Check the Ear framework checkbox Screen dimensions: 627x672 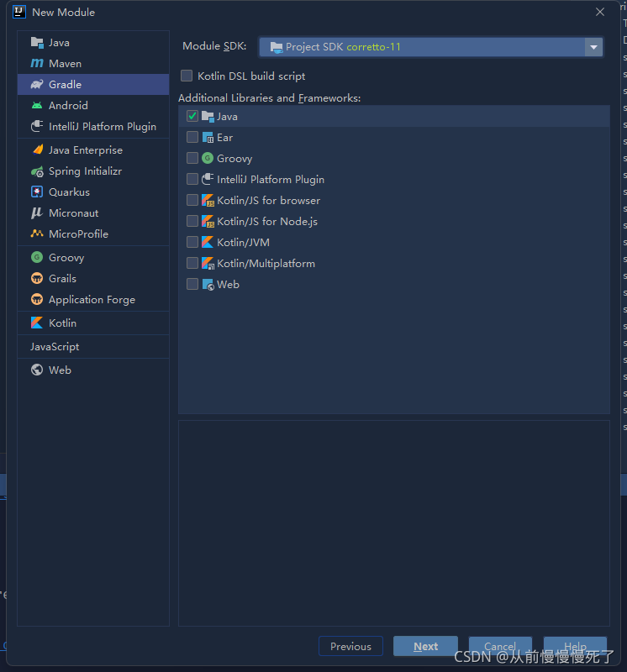192,137
